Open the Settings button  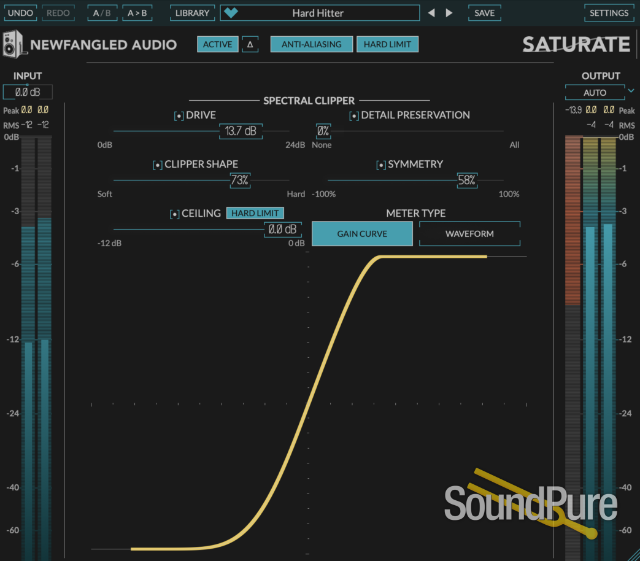click(608, 13)
